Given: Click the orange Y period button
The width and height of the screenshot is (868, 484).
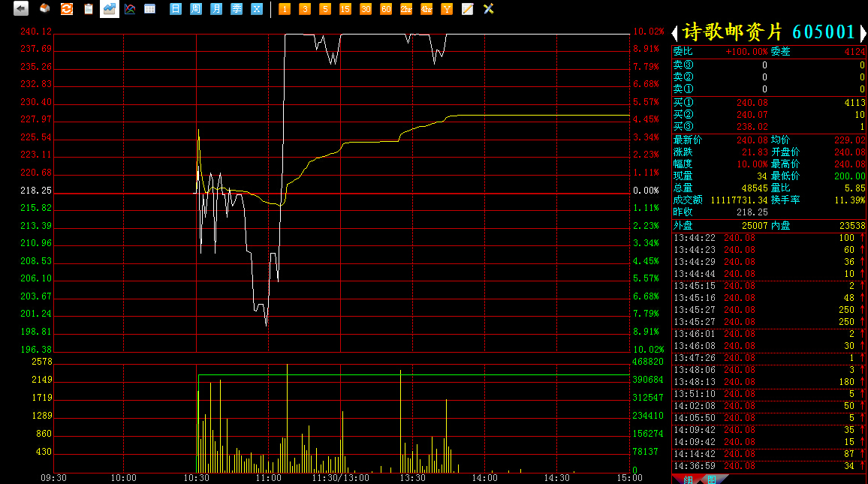Looking at the screenshot, I should [x=447, y=9].
